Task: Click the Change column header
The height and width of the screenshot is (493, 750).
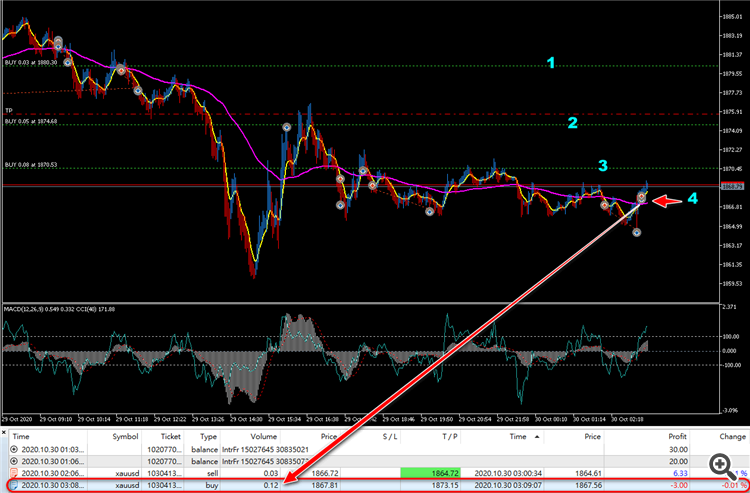Action: [x=732, y=437]
